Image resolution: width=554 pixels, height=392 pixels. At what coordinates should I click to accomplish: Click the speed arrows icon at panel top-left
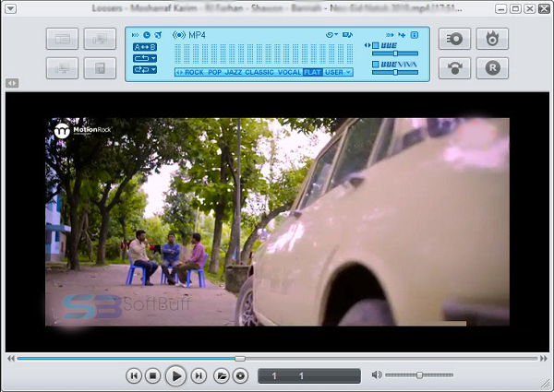[x=136, y=35]
